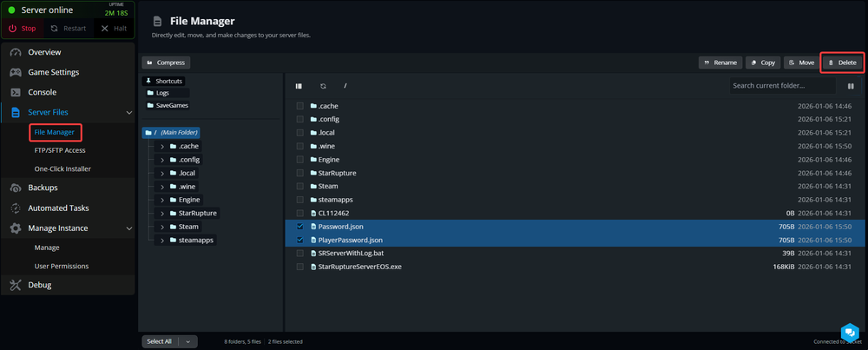Delete the selected files

click(842, 63)
